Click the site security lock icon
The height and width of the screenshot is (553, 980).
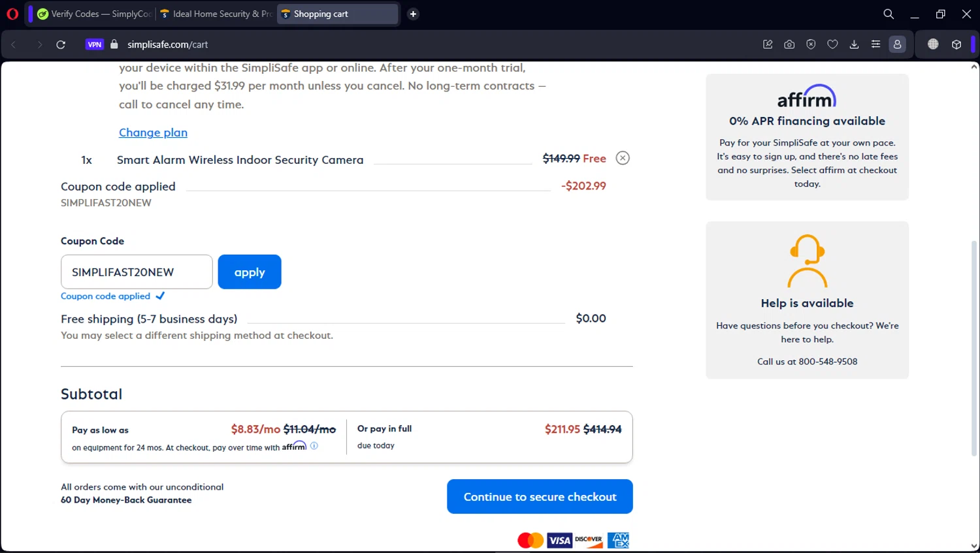pos(114,44)
